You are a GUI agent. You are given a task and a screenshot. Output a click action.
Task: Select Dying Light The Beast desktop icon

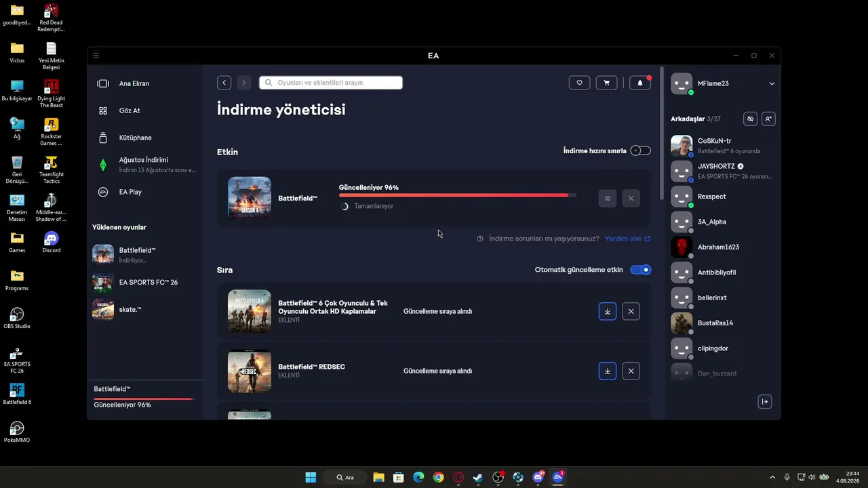(x=51, y=94)
